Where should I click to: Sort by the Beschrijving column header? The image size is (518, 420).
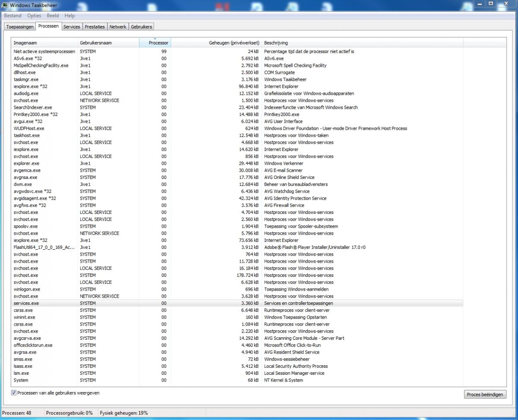point(362,43)
